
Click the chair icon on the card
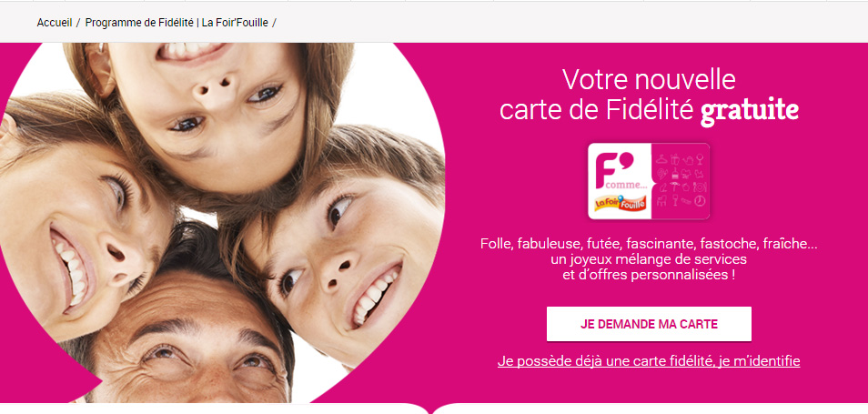tap(661, 201)
